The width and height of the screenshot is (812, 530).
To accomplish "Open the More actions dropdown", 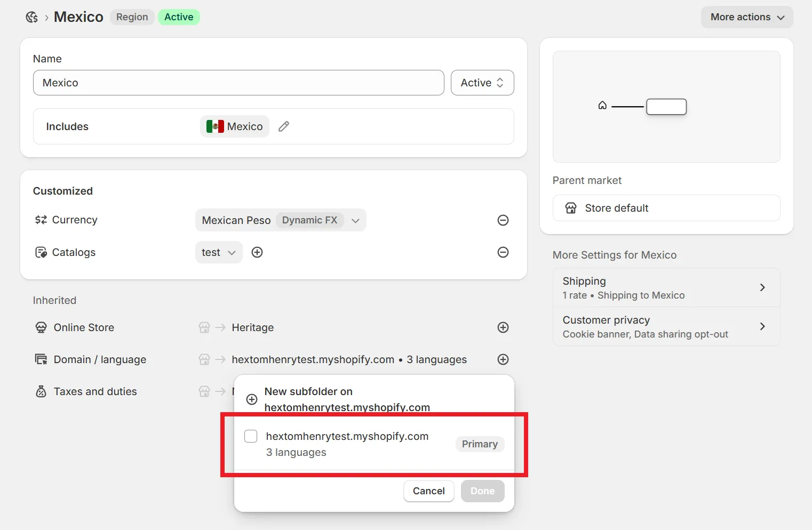I will pos(747,17).
